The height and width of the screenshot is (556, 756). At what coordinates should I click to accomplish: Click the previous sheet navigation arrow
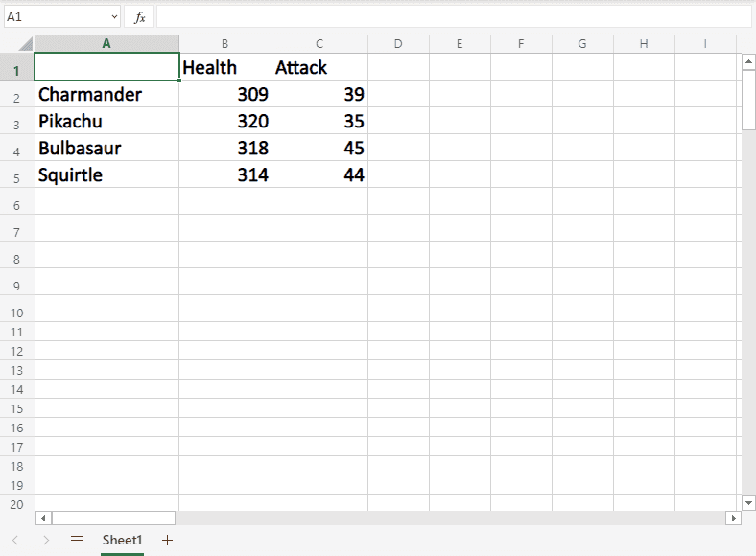click(15, 541)
